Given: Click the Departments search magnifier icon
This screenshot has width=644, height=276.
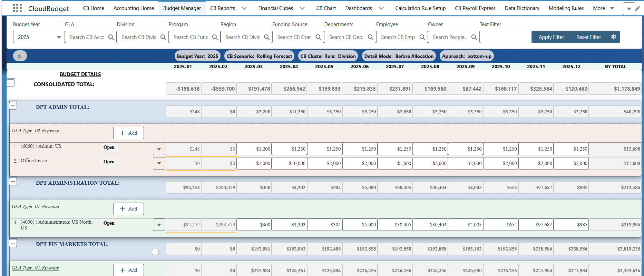Looking at the screenshot, I should [371, 37].
